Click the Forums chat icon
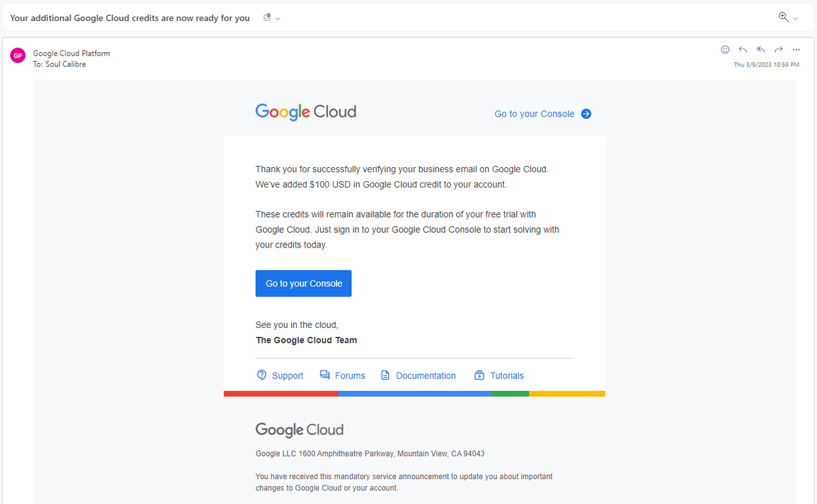This screenshot has width=817, height=504. pos(325,375)
